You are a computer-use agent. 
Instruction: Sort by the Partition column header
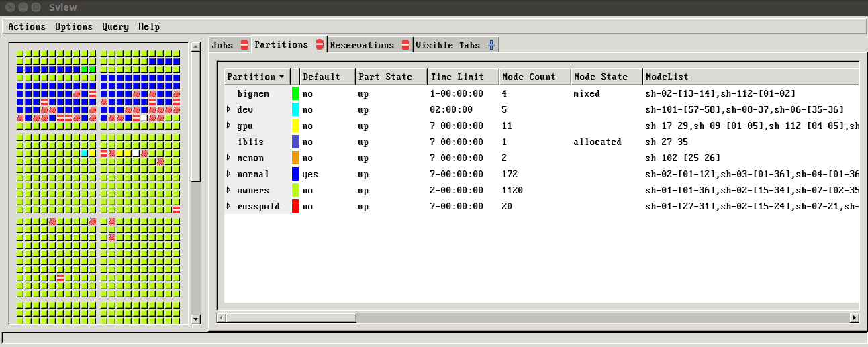[257, 77]
